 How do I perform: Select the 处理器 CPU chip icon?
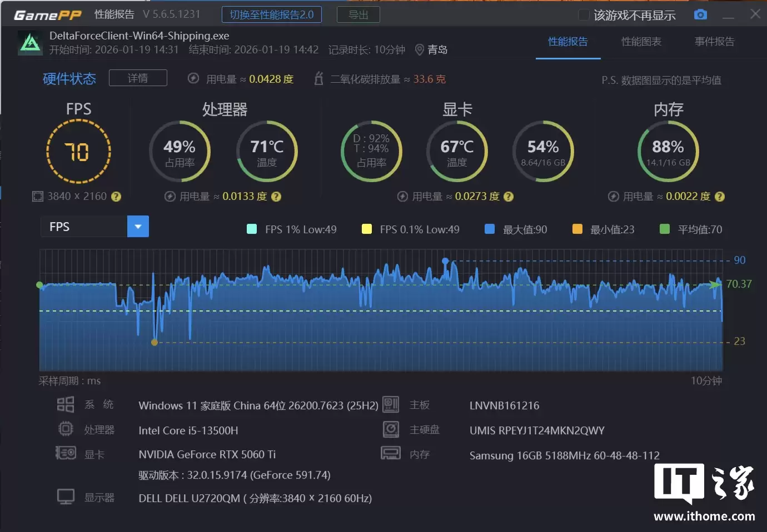(x=65, y=429)
